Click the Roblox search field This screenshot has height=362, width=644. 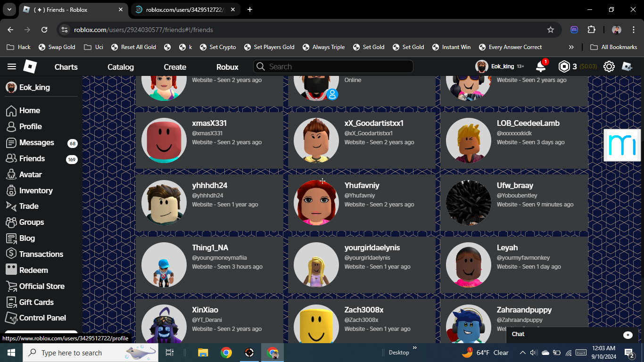(333, 66)
